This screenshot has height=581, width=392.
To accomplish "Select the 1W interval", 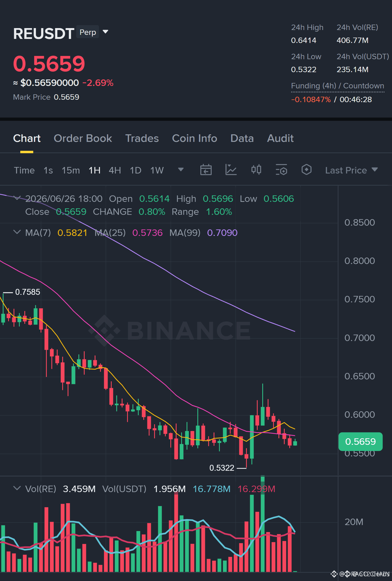I will (x=157, y=170).
